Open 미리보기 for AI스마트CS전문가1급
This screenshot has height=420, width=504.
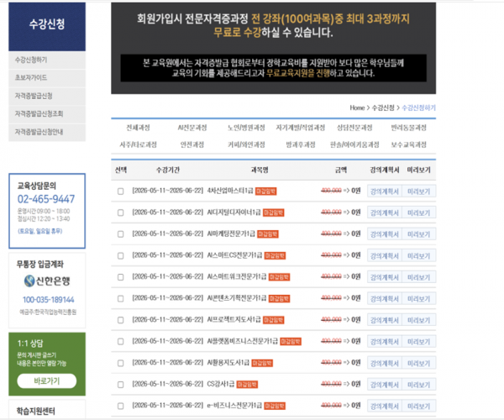(x=419, y=256)
